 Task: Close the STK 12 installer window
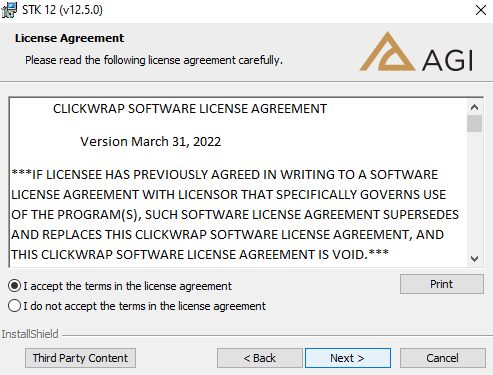[481, 10]
